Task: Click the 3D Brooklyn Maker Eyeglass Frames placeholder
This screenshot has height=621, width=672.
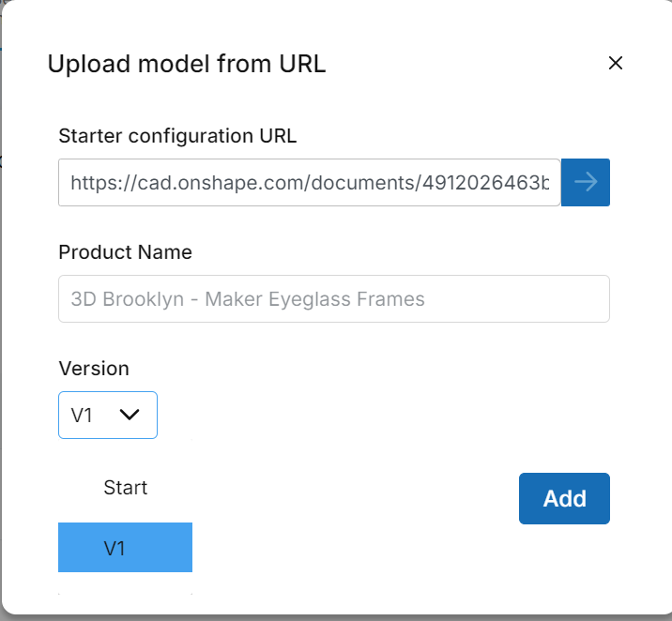Action: point(248,300)
